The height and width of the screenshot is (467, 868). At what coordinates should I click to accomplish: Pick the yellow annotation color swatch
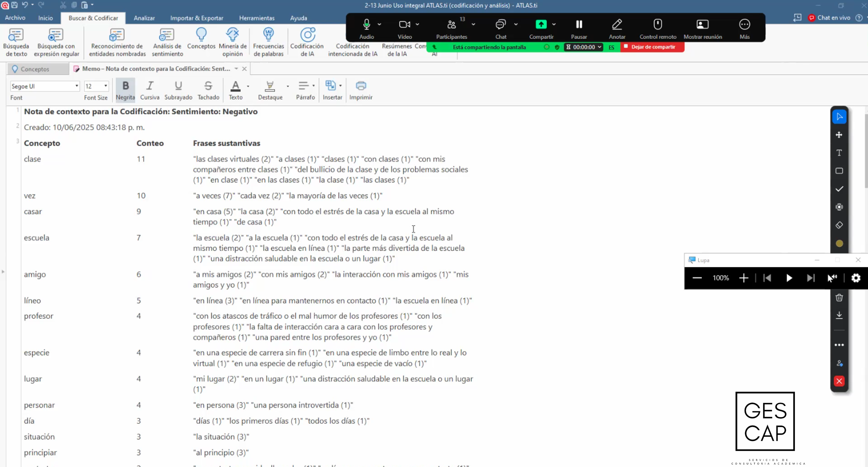(839, 243)
